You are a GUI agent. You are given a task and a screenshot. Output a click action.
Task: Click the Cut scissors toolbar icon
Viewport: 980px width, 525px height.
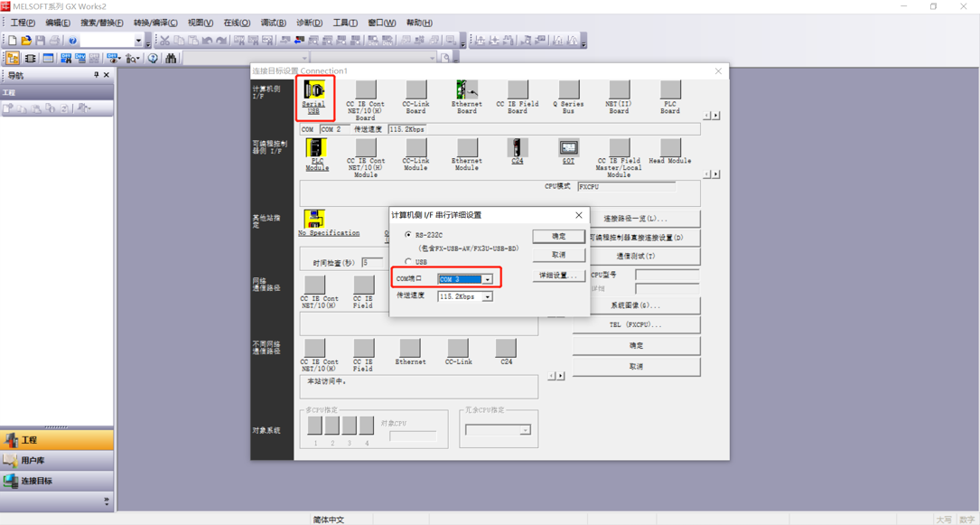tap(165, 41)
